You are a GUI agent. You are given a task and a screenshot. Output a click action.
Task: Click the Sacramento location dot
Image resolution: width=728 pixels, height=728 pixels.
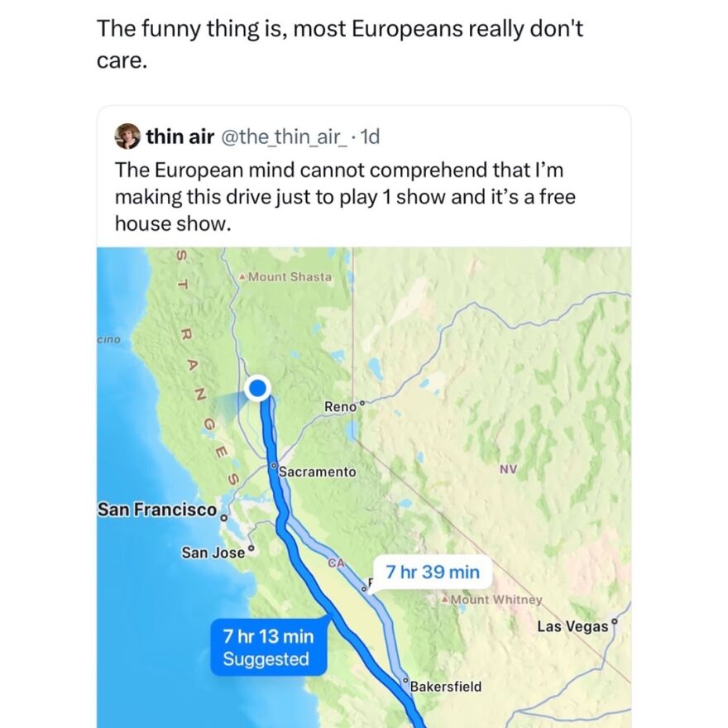pos(273,467)
